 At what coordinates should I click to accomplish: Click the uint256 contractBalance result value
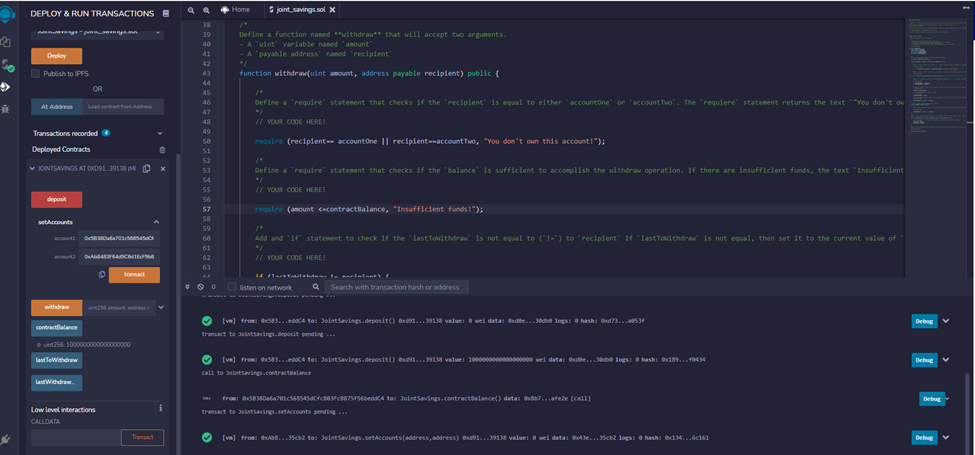(83, 344)
